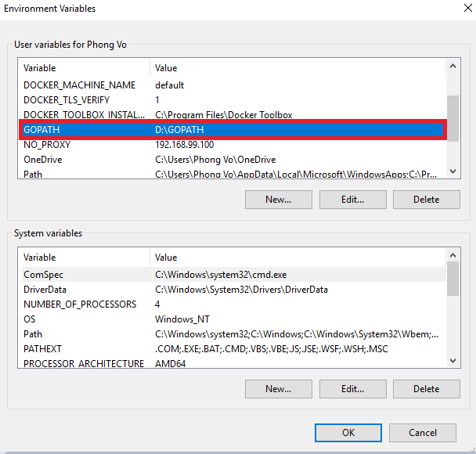Select the GOPATH variable row
This screenshot has width=476, height=454.
point(234,130)
